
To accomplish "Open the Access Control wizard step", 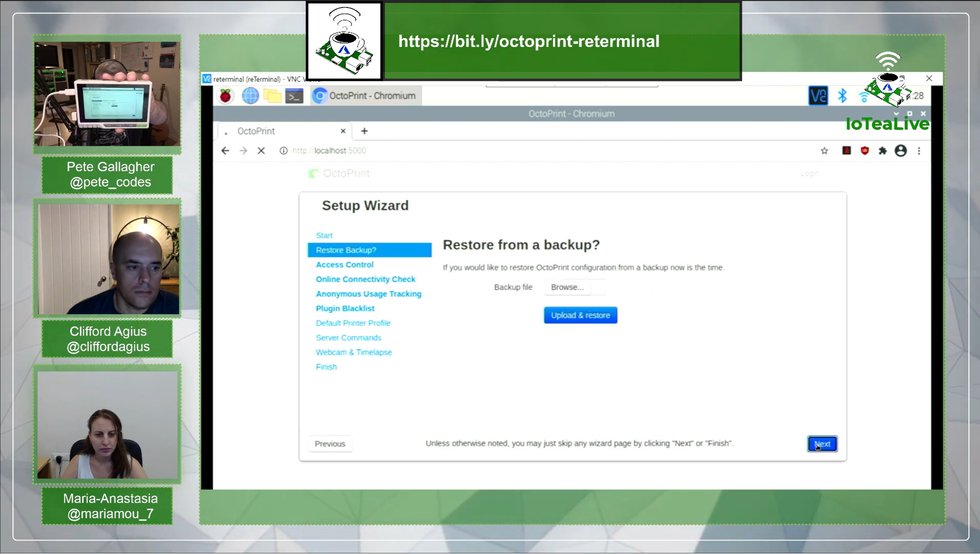I will (x=345, y=265).
